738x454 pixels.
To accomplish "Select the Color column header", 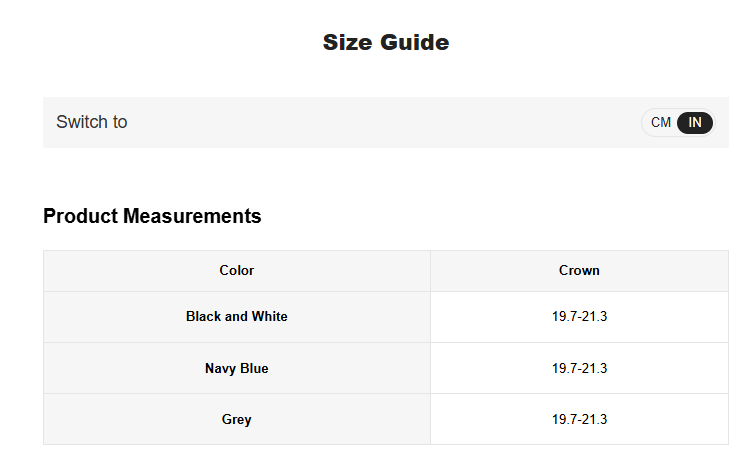I will click(x=237, y=271).
